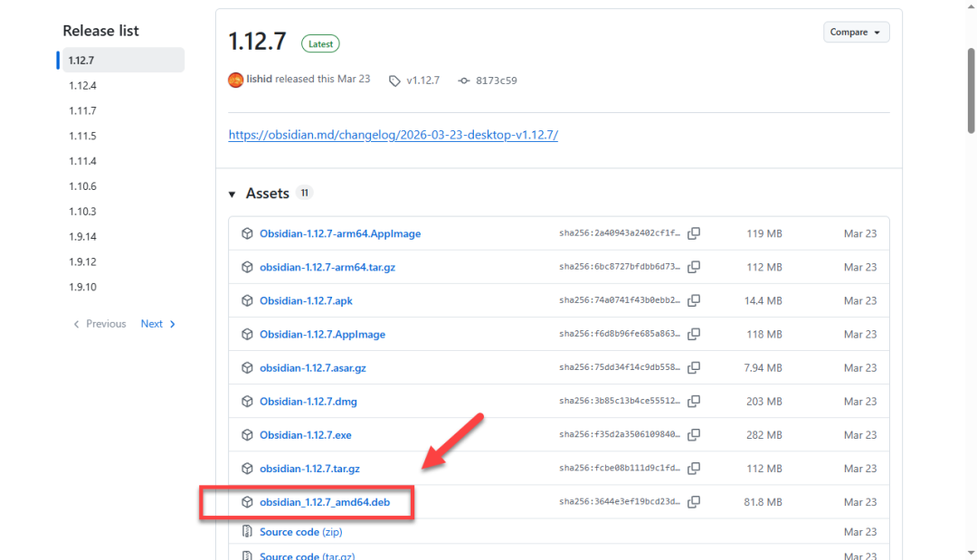The image size is (977, 560).
Task: Download obsidian-1.12.7-arm64.tar.gz
Action: click(327, 267)
